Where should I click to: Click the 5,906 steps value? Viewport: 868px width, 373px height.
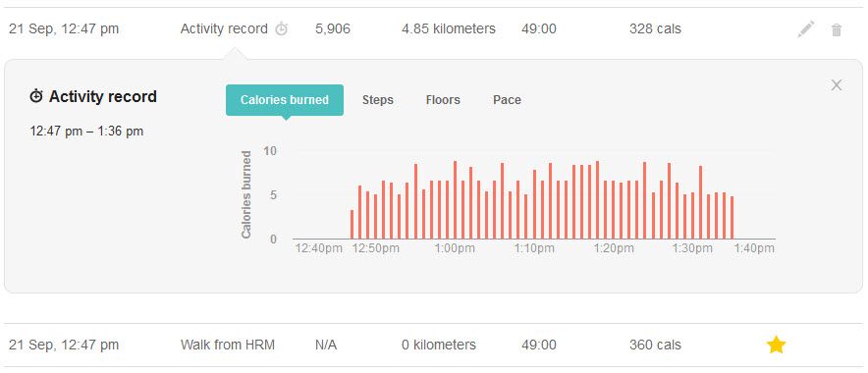click(333, 28)
